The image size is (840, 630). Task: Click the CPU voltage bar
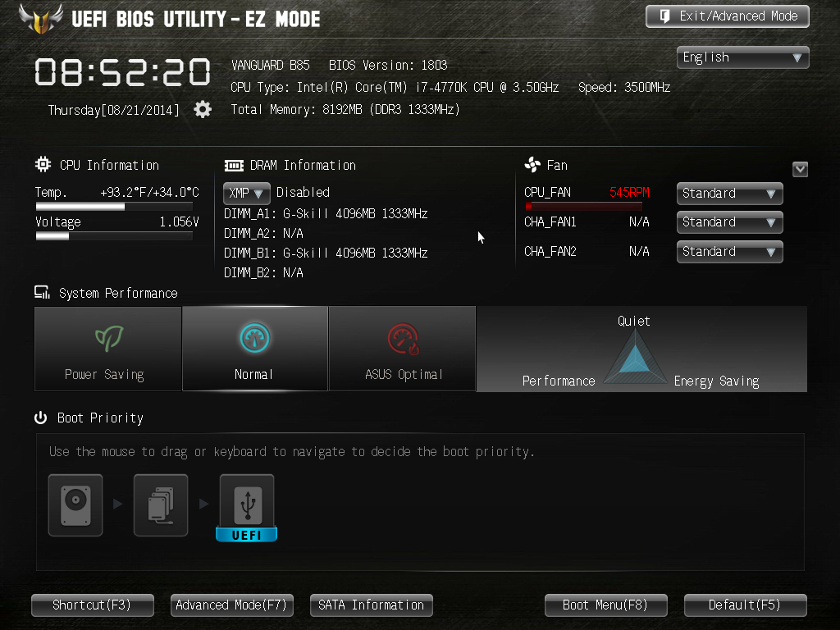(114, 236)
